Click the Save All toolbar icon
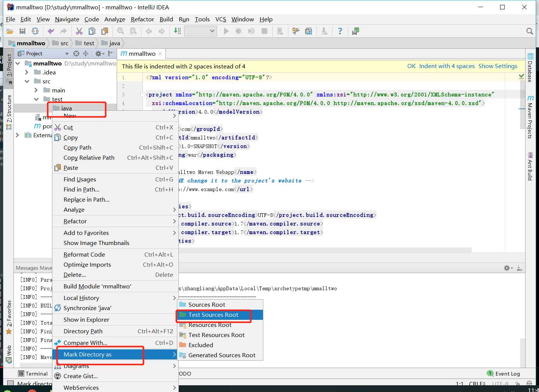Screen dimensions: 539x392 (22, 31)
